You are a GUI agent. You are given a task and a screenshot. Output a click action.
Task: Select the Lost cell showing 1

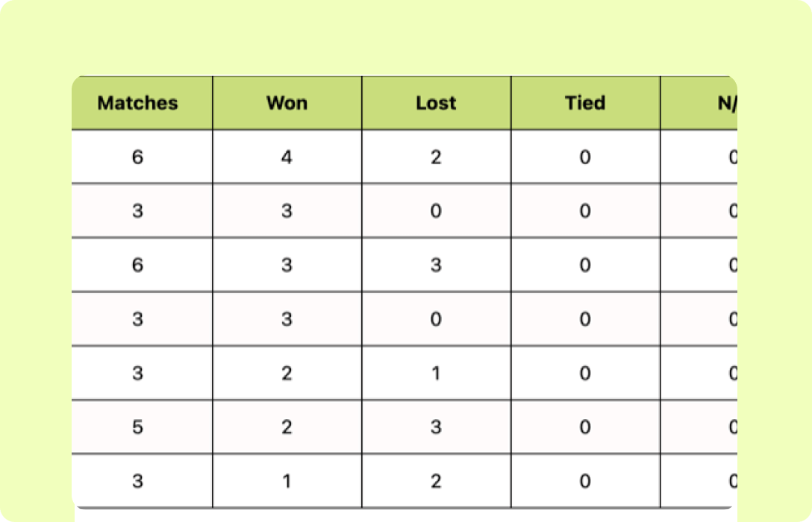[437, 373]
